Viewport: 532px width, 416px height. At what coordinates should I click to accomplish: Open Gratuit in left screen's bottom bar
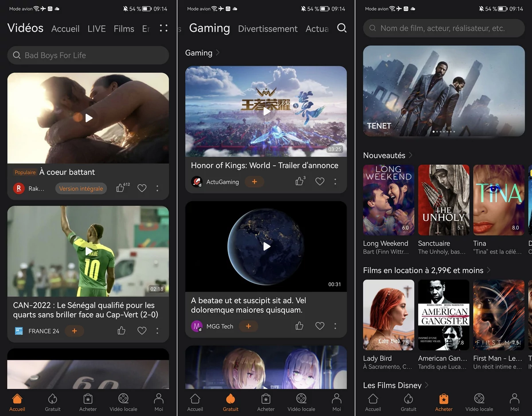[x=53, y=402]
